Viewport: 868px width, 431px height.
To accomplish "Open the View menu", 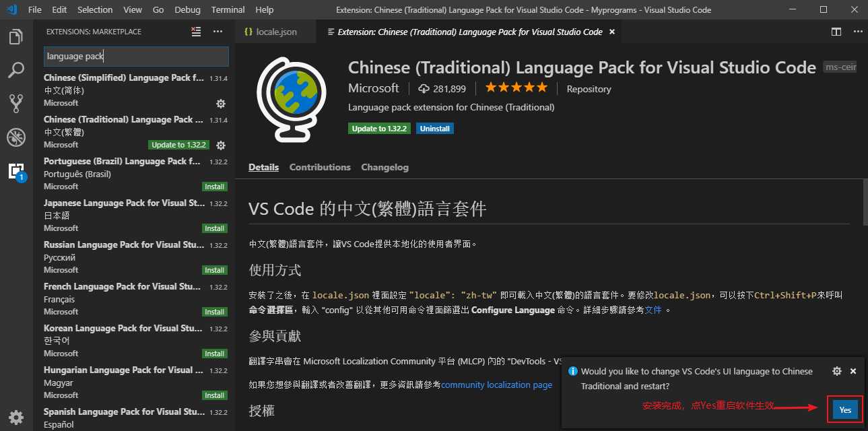I will click(x=133, y=9).
